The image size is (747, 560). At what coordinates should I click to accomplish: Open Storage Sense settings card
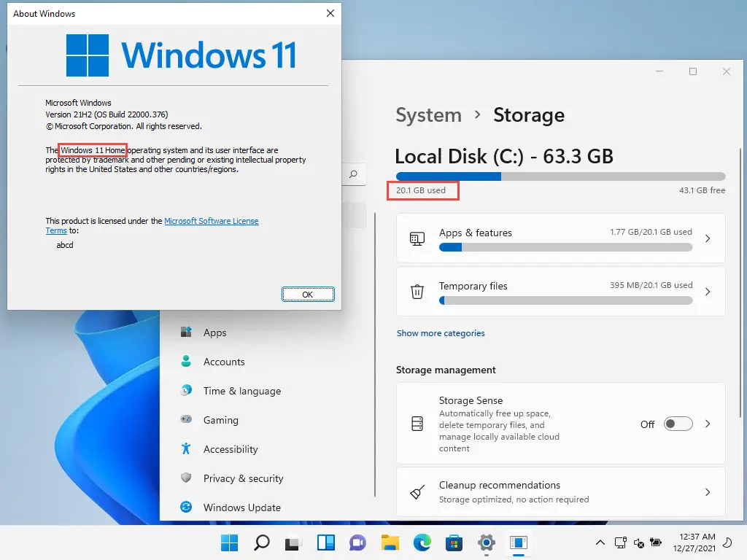coord(561,424)
